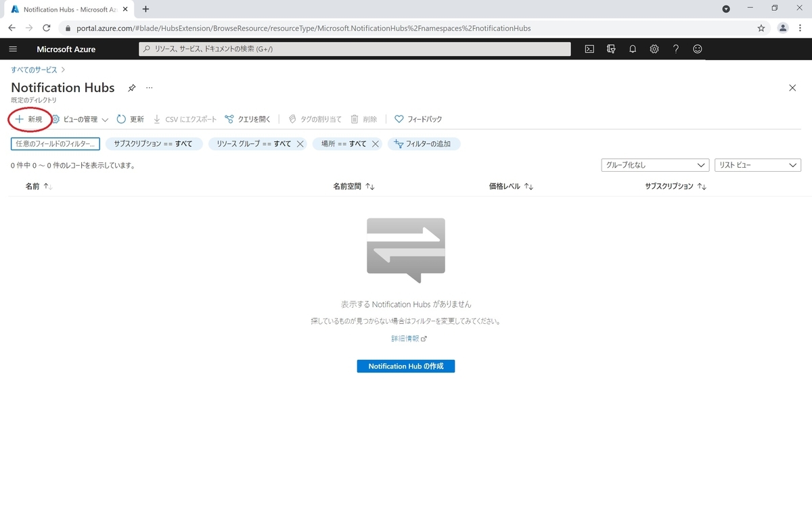Viewport: 812px width, 518px height.
Task: Click the 更新 refresh button
Action: tap(130, 119)
